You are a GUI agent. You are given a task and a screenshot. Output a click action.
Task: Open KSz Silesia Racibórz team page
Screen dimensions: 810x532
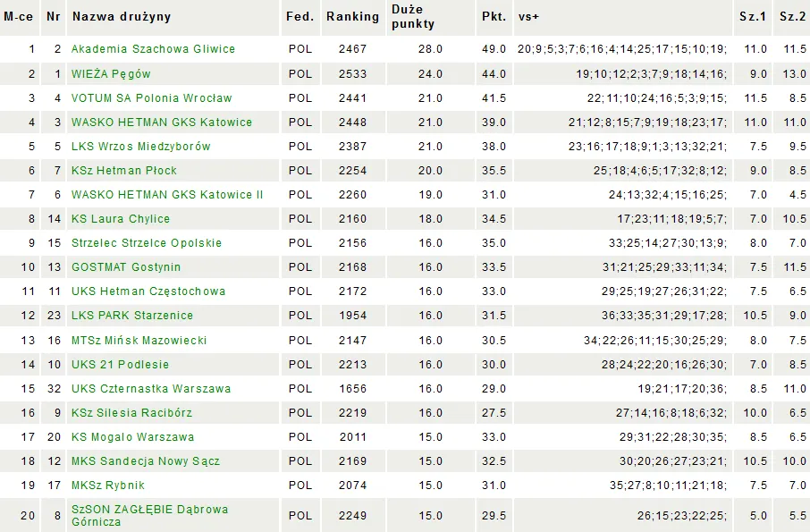point(131,413)
